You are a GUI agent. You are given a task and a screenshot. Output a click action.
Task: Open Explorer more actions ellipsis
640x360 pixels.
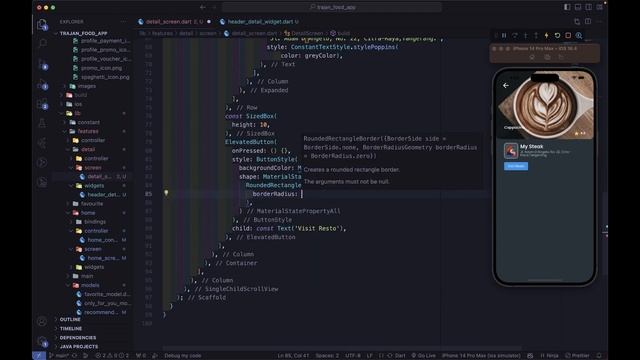tap(124, 22)
